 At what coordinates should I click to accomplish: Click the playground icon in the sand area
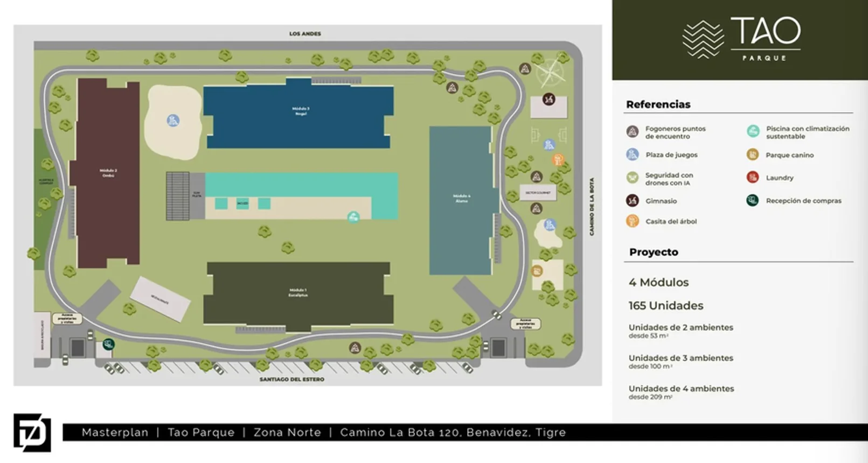tap(173, 121)
